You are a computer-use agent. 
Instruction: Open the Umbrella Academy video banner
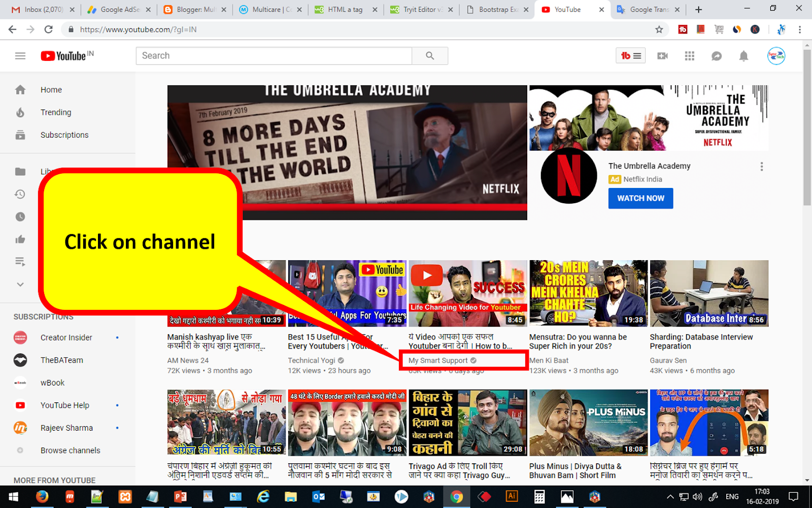tap(347, 152)
